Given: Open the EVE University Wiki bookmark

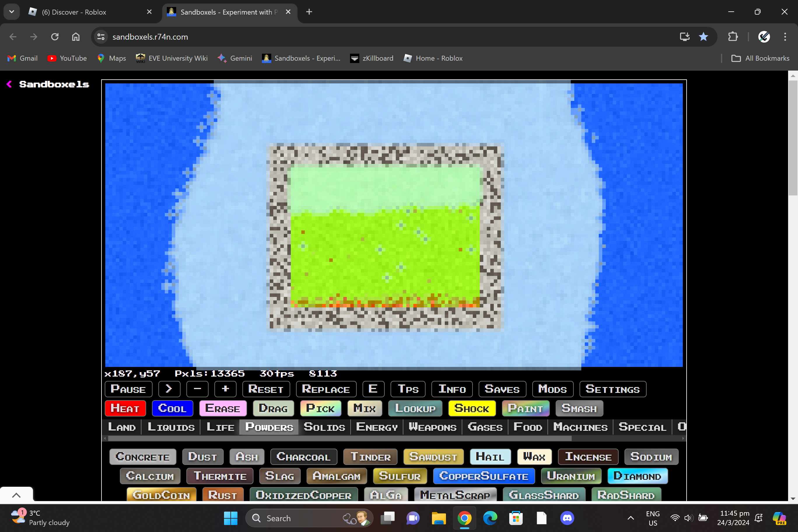Looking at the screenshot, I should tap(172, 58).
